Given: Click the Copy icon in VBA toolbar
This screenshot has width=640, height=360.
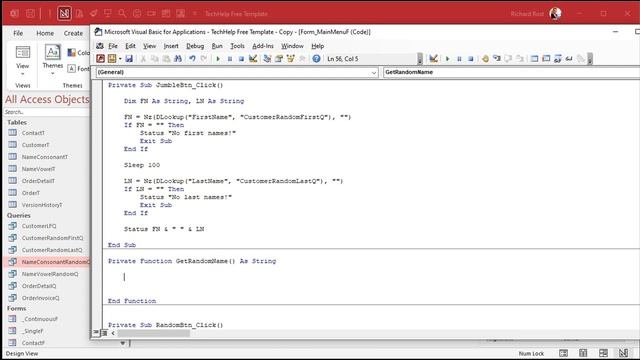Looking at the screenshot, I should [x=155, y=59].
